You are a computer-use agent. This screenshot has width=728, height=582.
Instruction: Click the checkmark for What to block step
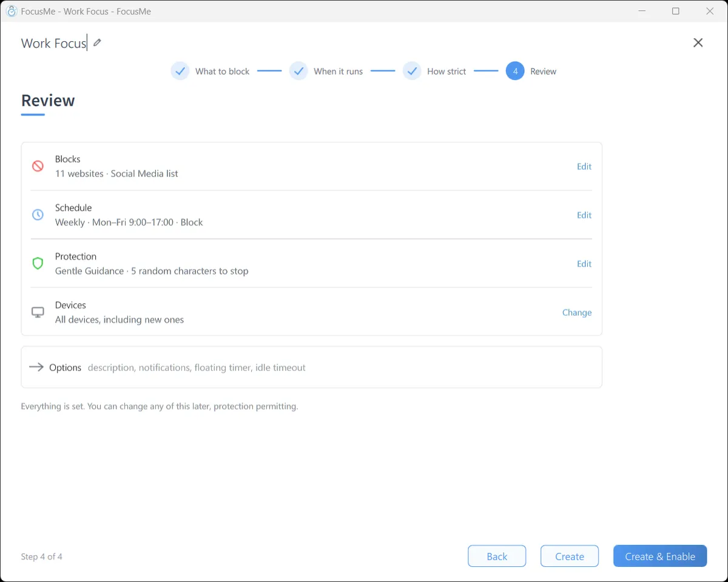[x=180, y=71]
